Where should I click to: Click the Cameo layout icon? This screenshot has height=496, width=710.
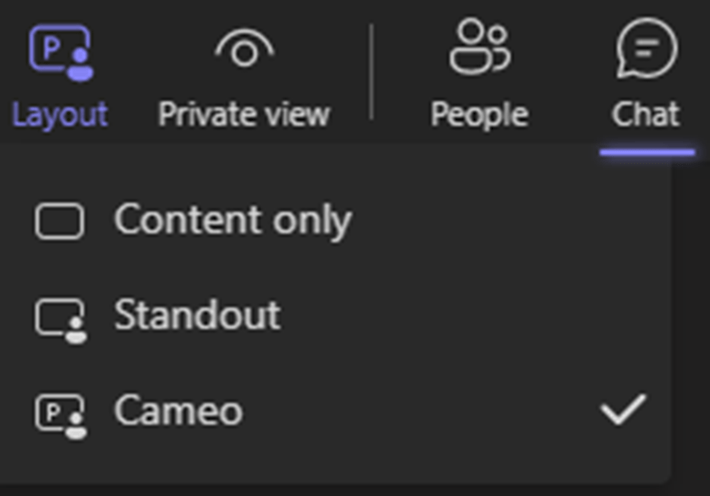point(61,413)
